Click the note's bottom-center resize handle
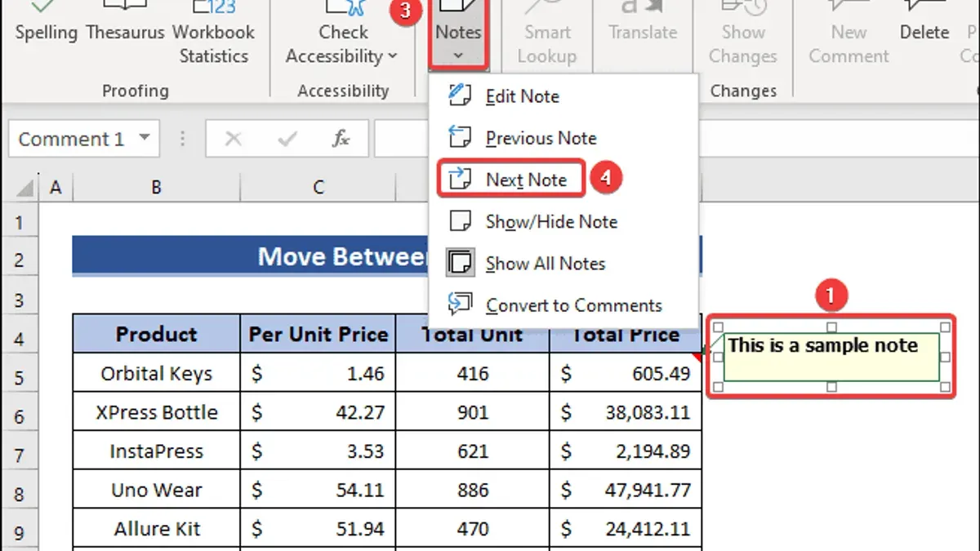This screenshot has height=551, width=980. [x=831, y=387]
